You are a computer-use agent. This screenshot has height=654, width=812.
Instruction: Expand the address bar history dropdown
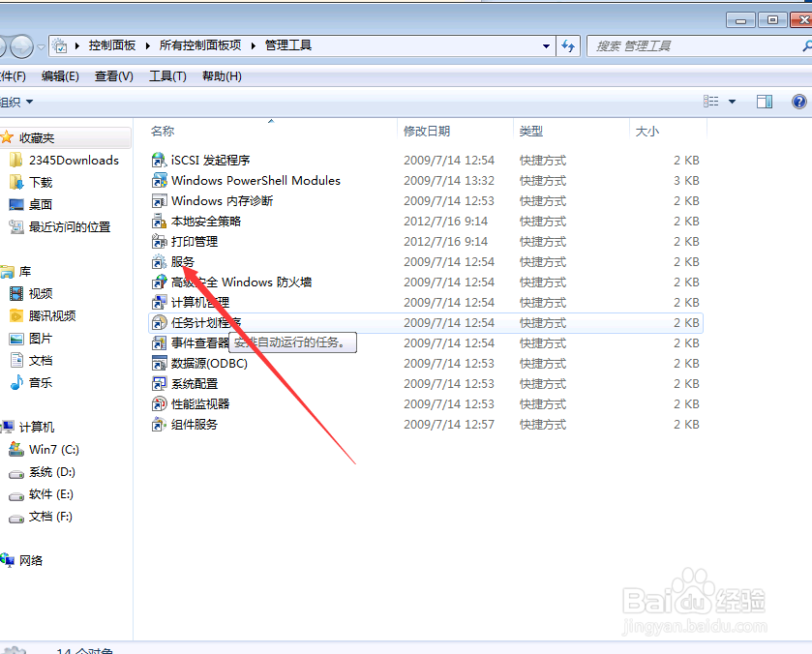546,45
